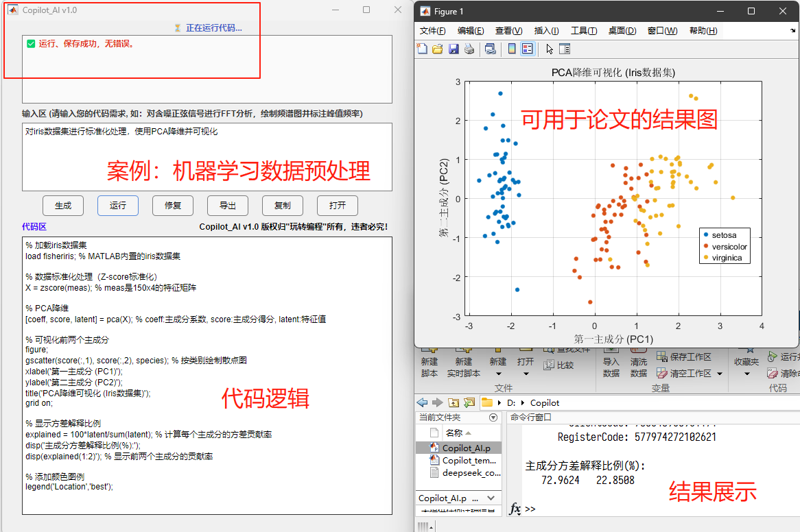Open the 工具(T) menu in Figure 1
Viewport: 800px width, 532px height.
584,31
